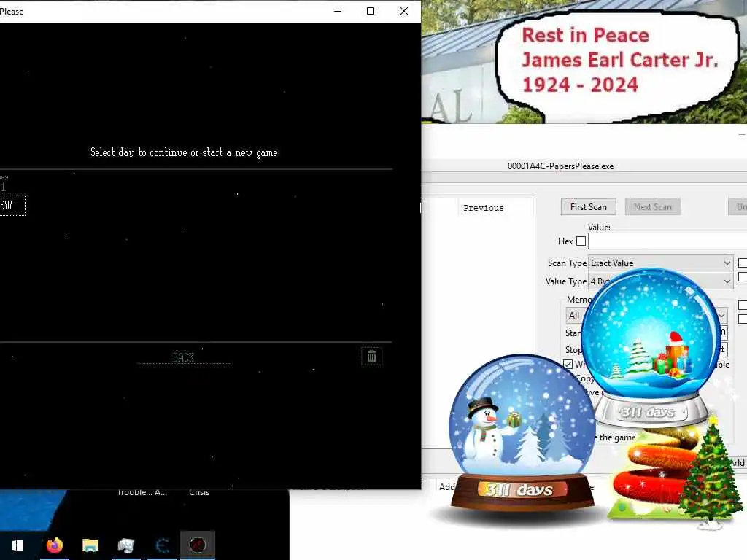Image resolution: width=747 pixels, height=560 pixels.
Task: Click the Christmas tree desktop widget
Action: pos(710,474)
